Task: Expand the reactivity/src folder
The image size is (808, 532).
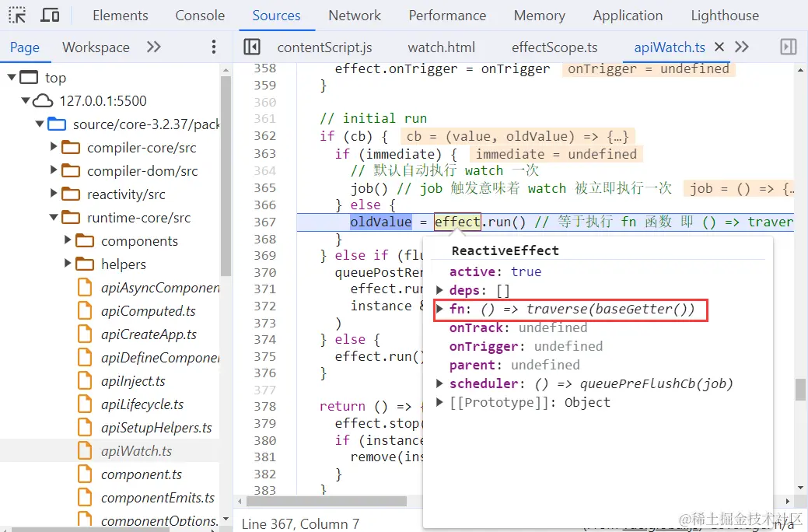Action: [x=54, y=194]
